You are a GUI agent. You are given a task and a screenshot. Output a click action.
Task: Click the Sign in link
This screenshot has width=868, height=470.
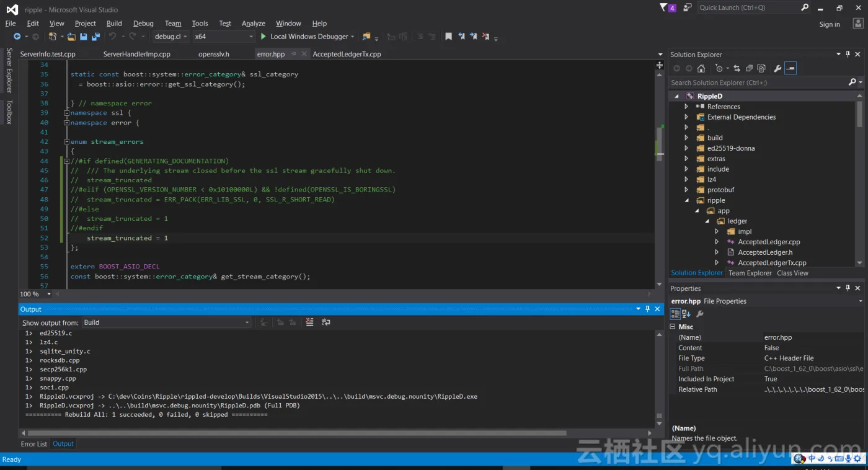point(829,24)
